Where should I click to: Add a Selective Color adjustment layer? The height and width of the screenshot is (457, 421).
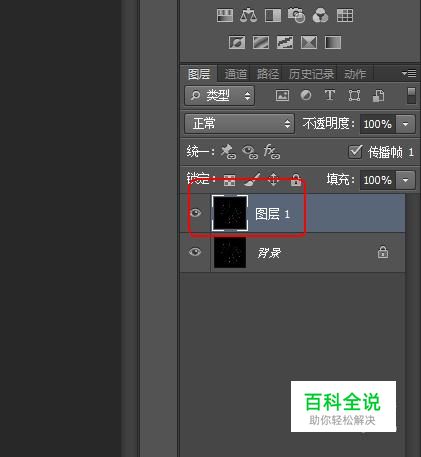309,42
